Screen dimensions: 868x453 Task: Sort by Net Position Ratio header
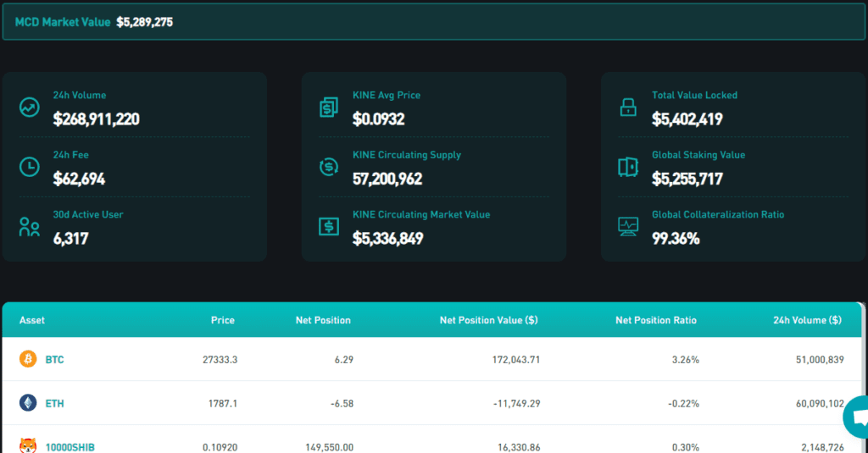(656, 320)
